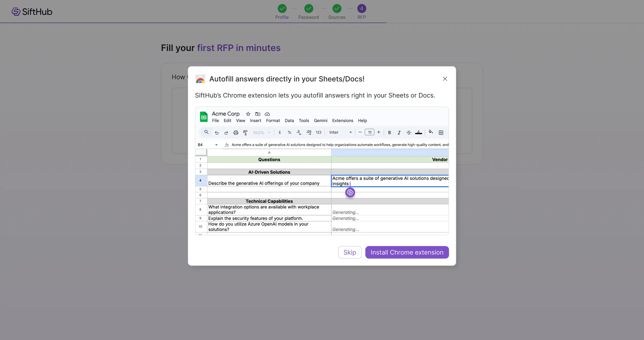Viewport: 644px width, 340px height.
Task: Click the search magnifier toolbar icon
Action: coord(206,132)
